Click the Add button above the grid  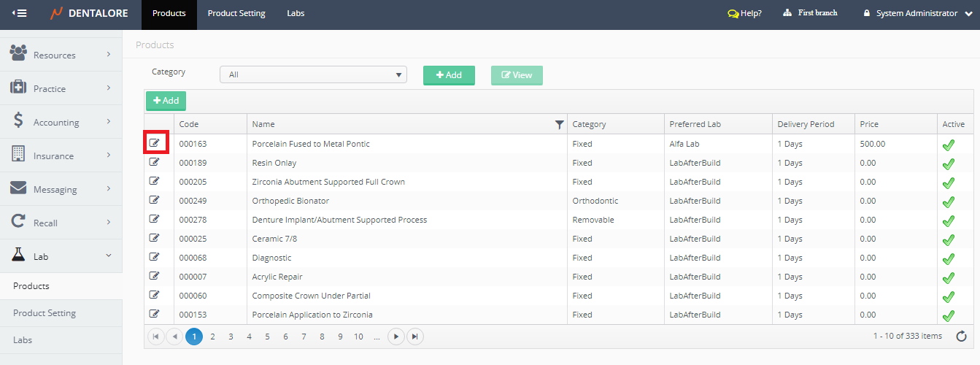tap(166, 101)
